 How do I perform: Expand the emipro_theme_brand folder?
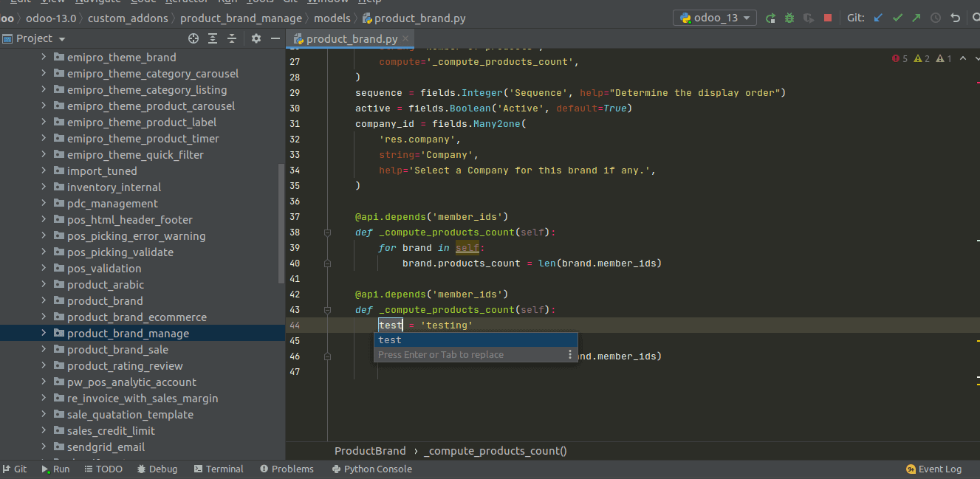click(x=44, y=58)
